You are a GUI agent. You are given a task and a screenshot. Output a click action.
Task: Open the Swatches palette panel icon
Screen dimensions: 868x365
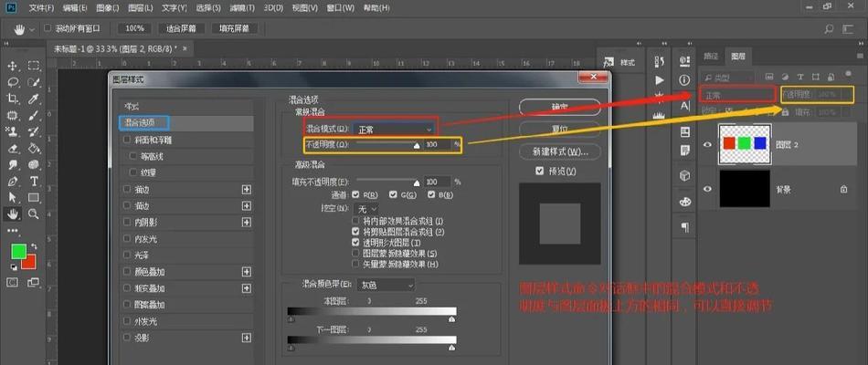(684, 202)
